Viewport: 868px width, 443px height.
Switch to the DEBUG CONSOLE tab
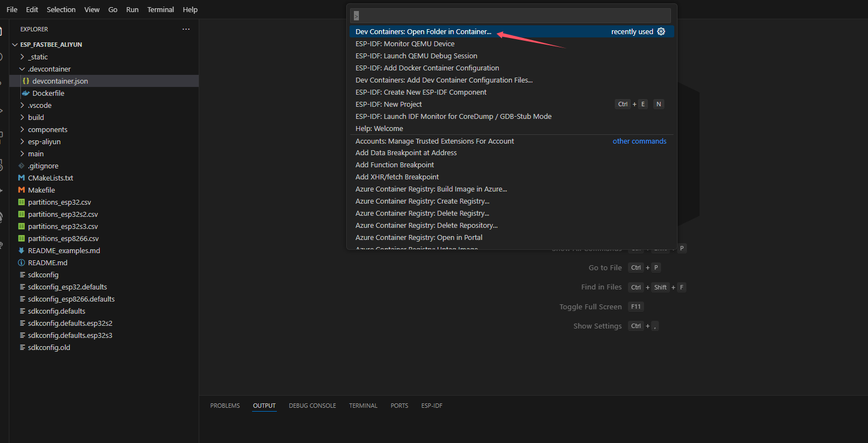pyautogui.click(x=312, y=406)
